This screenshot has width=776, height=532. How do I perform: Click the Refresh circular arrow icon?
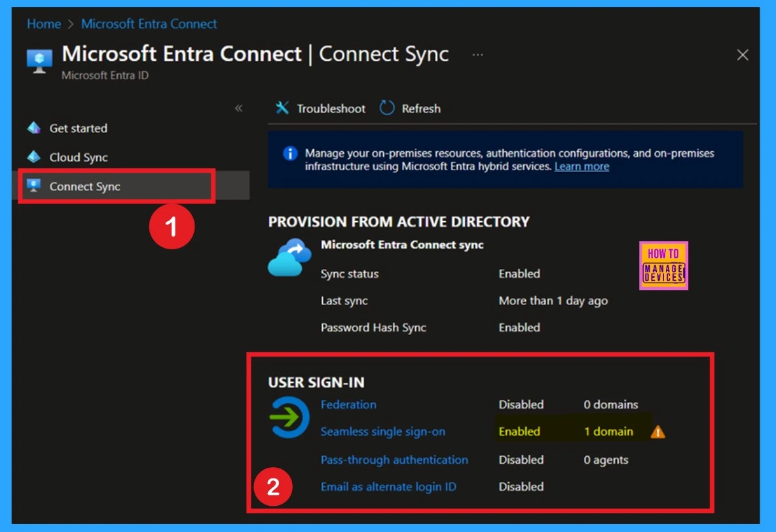pos(387,108)
